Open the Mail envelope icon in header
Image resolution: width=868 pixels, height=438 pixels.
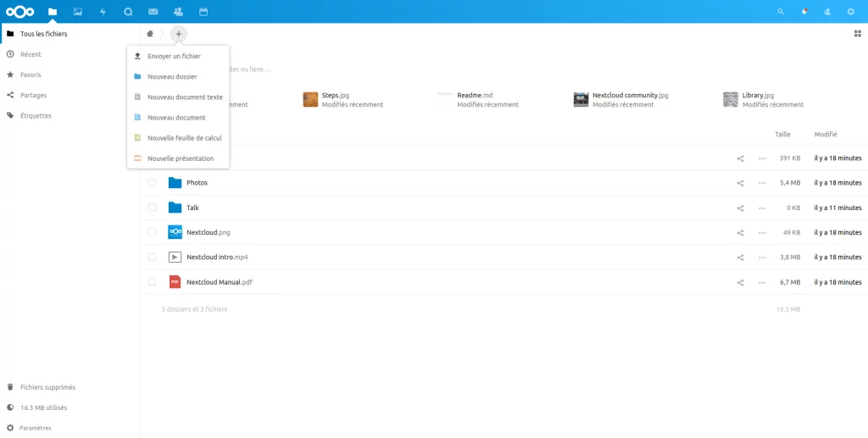[x=153, y=12]
